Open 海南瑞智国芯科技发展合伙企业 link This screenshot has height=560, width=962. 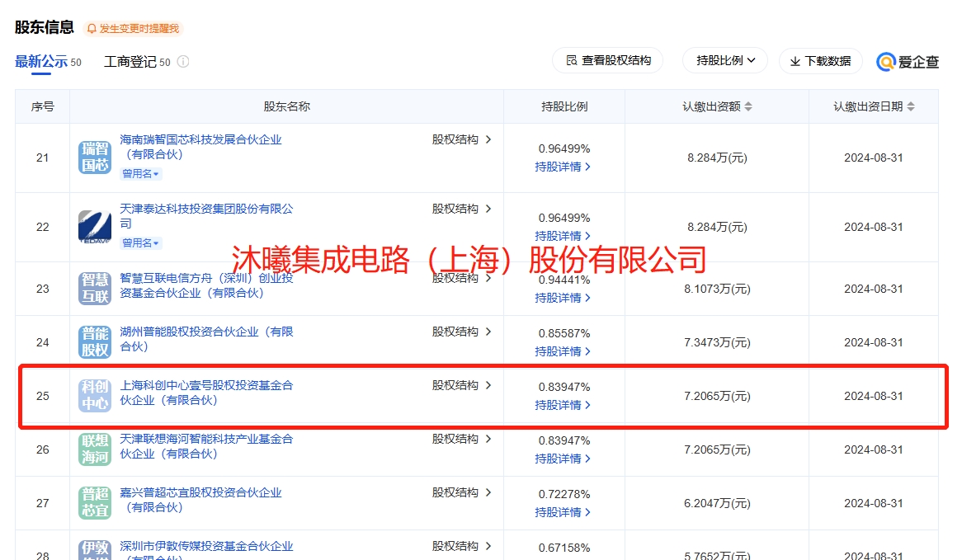200,147
